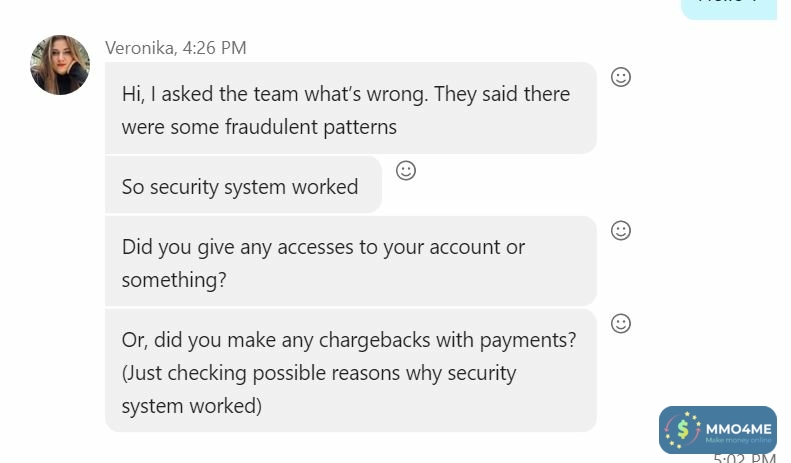Image resolution: width=791 pixels, height=463 pixels.
Task: Add a reaction to the account accesses message
Action: (x=620, y=231)
